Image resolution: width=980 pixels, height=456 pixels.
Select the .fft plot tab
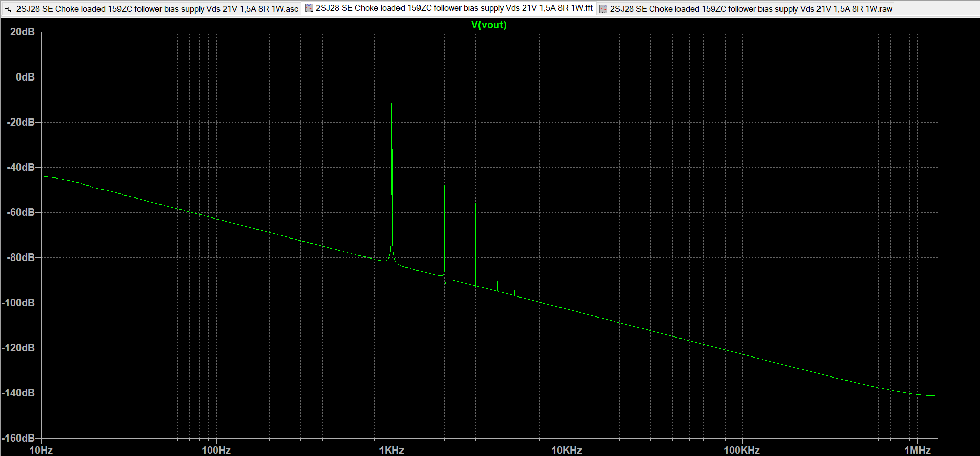(x=449, y=8)
